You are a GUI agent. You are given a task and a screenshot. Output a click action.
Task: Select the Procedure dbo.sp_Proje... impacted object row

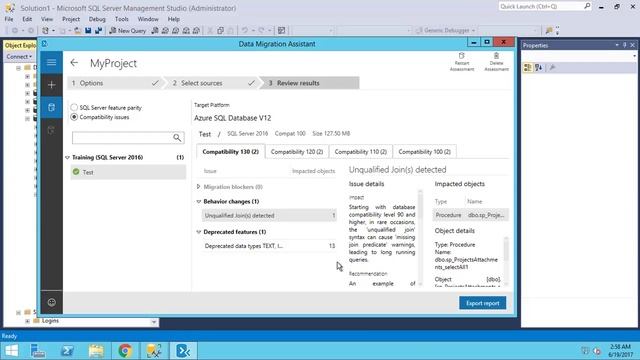pos(471,215)
